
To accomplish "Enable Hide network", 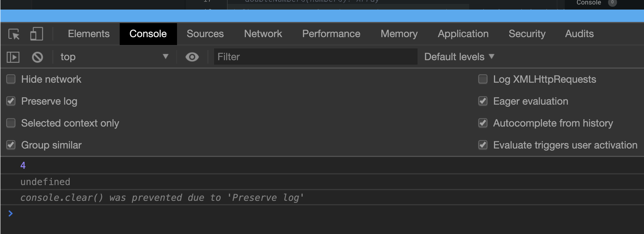I will [x=10, y=79].
